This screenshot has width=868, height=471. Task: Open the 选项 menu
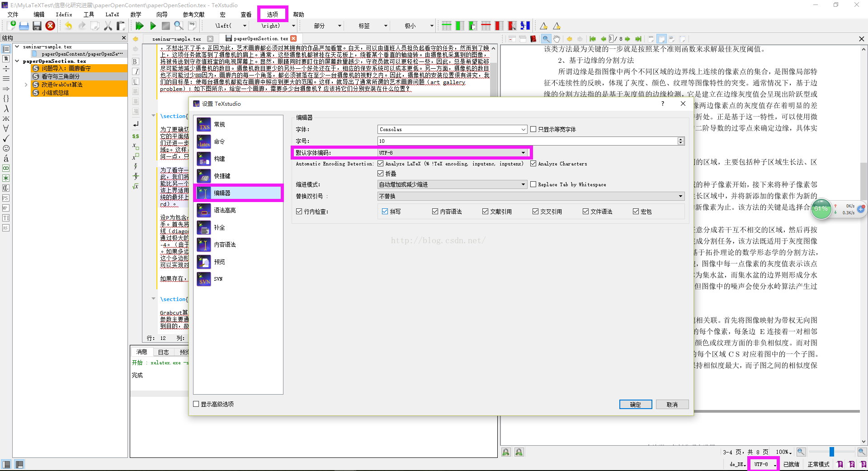pos(272,14)
